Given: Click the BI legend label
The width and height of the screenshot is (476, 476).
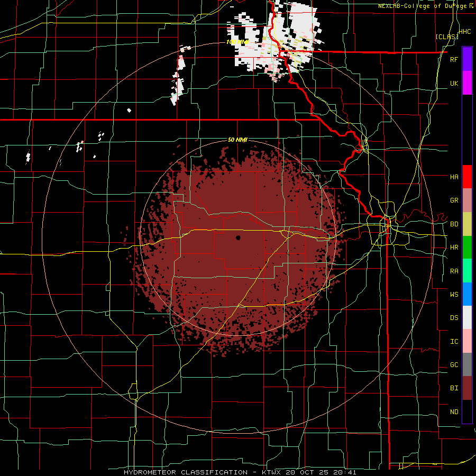Looking at the screenshot, I should (454, 388).
